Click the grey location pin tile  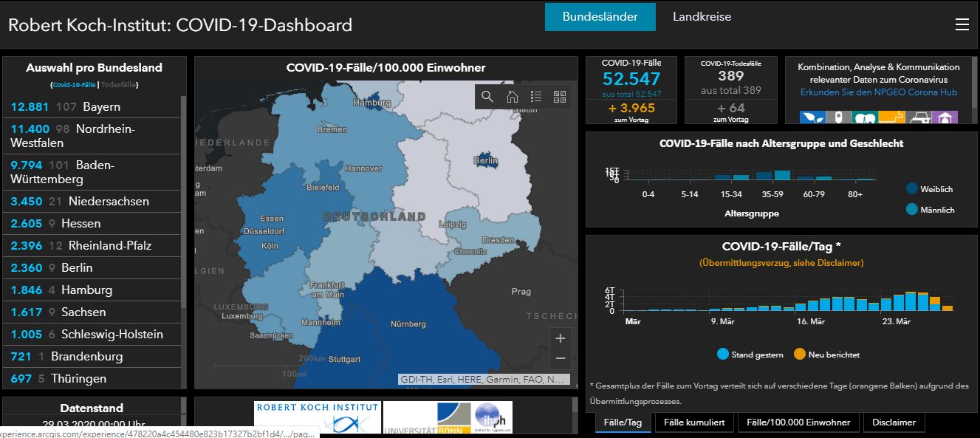point(839,117)
